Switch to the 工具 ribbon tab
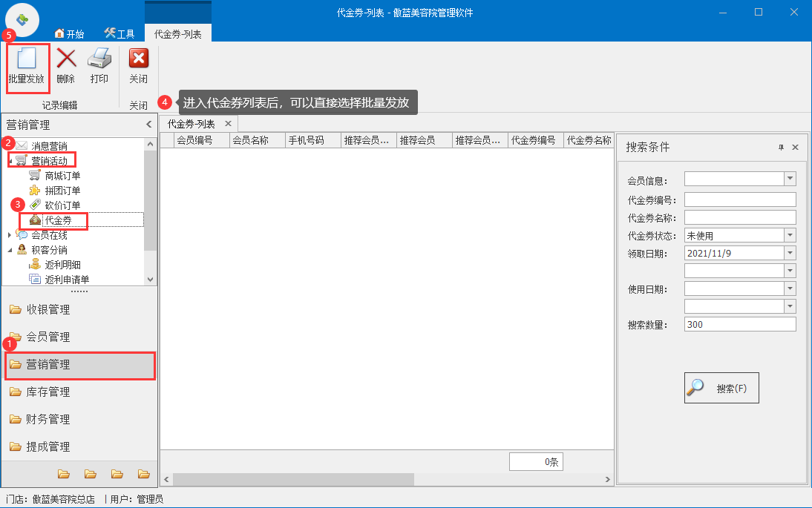The height and width of the screenshot is (508, 812). coord(119,33)
